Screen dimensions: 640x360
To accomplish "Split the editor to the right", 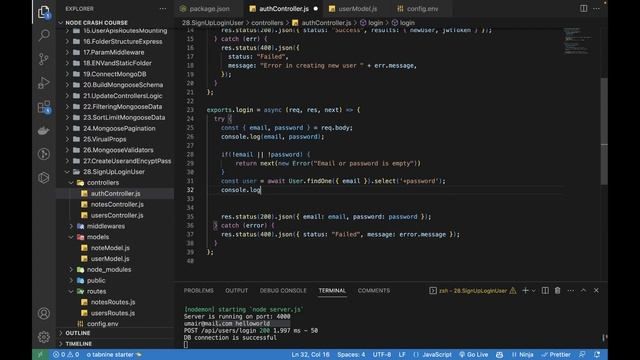I will tap(584, 9).
